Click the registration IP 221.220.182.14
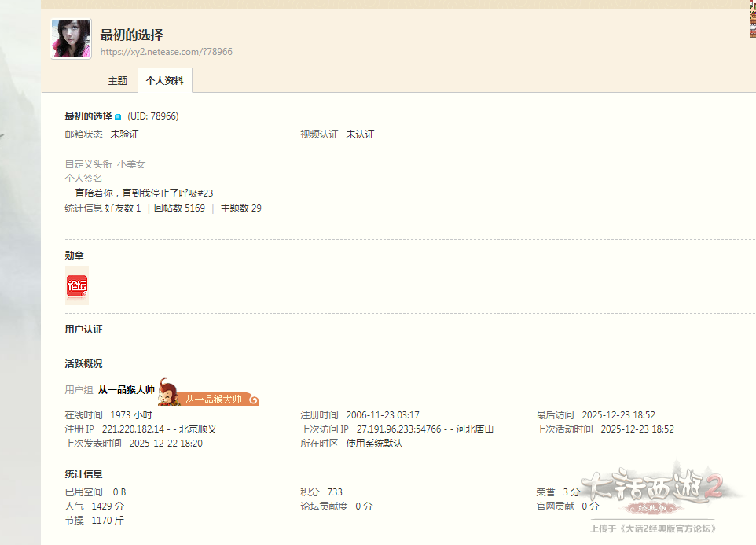Image resolution: width=756 pixels, height=545 pixels. click(x=133, y=429)
